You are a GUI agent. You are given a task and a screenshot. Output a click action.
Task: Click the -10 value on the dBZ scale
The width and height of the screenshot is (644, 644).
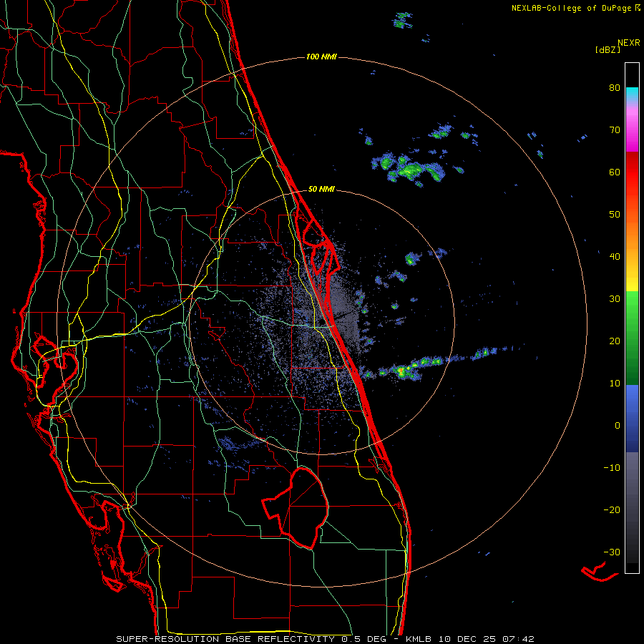(612, 468)
